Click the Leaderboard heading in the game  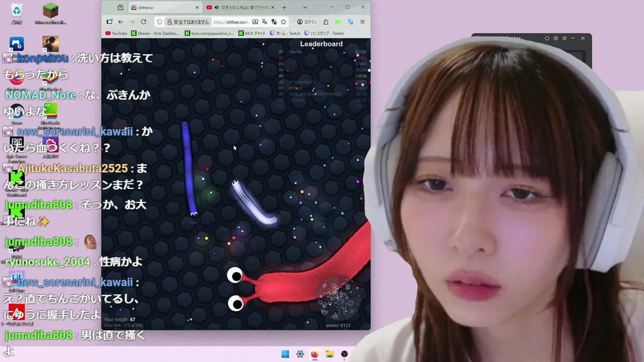[321, 44]
